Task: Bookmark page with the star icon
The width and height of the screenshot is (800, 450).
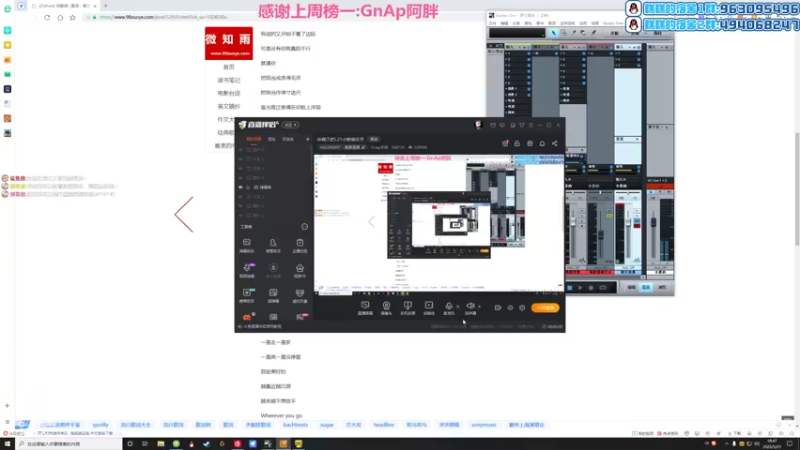Action: click(x=72, y=17)
